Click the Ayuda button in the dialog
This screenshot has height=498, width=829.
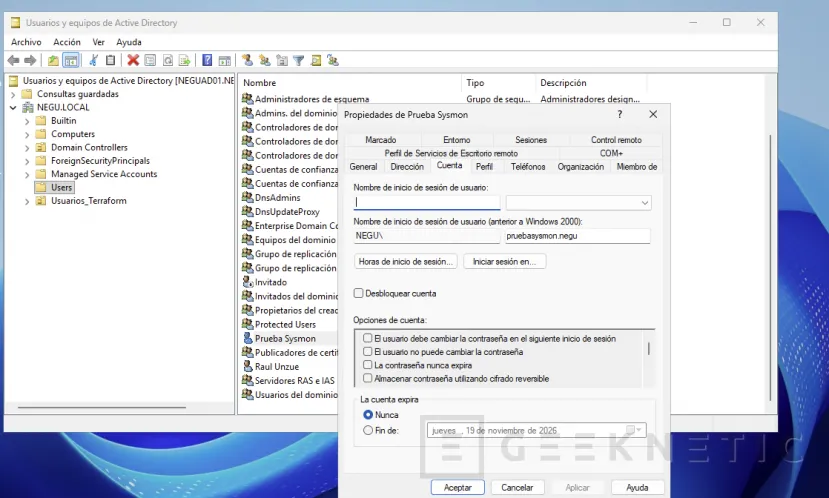tap(637, 487)
